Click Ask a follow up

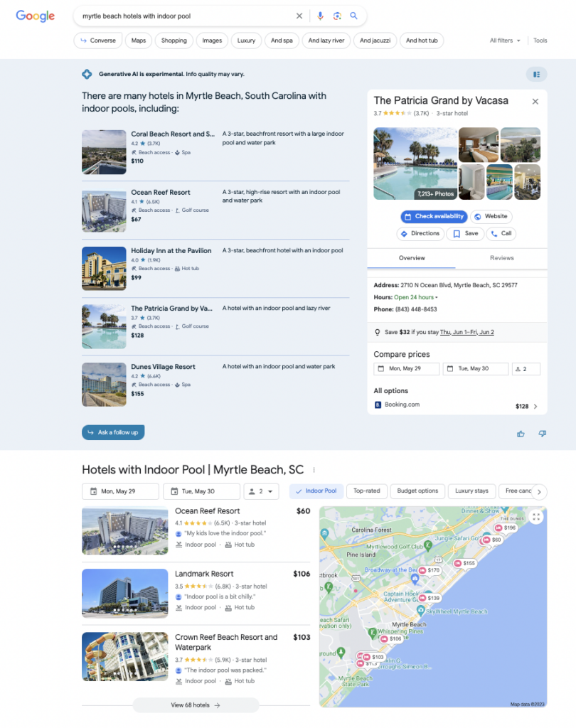point(113,432)
